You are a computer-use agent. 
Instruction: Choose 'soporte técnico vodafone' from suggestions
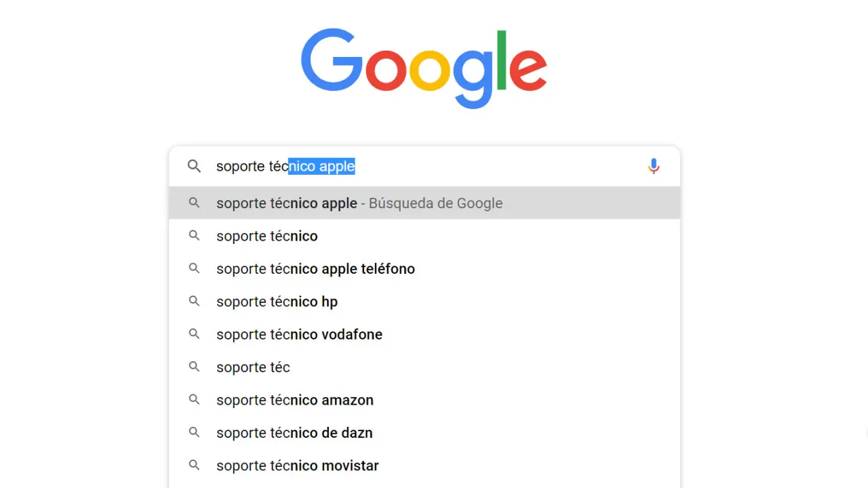click(299, 335)
